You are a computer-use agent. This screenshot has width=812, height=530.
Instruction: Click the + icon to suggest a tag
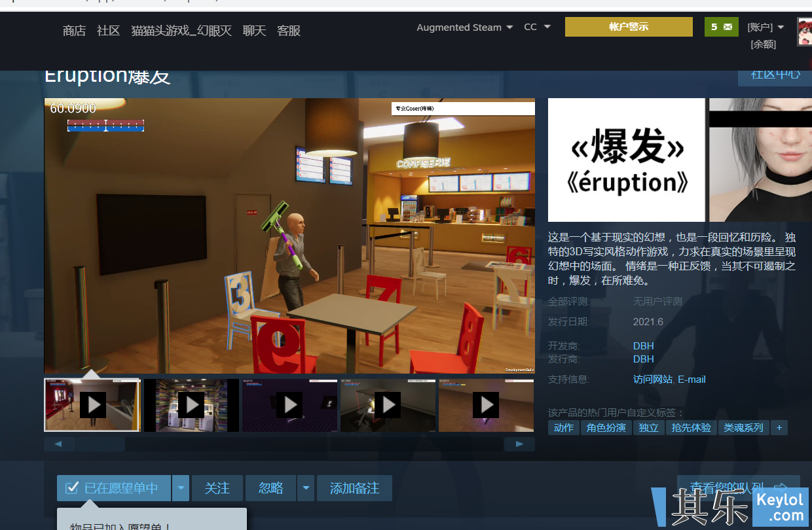[x=779, y=427]
